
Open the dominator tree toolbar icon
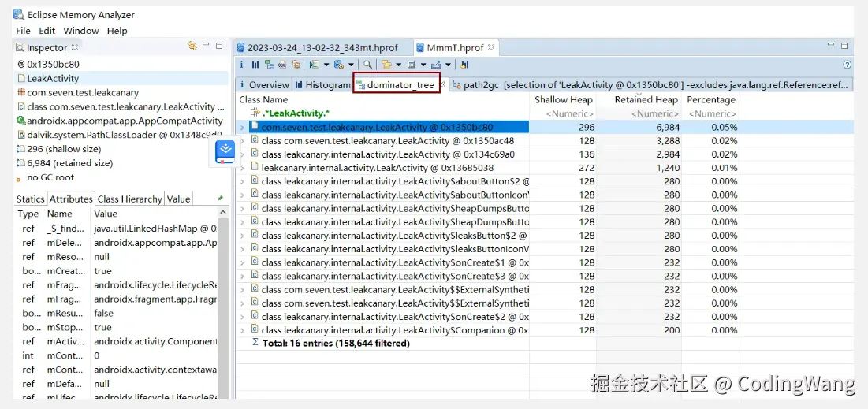point(269,65)
